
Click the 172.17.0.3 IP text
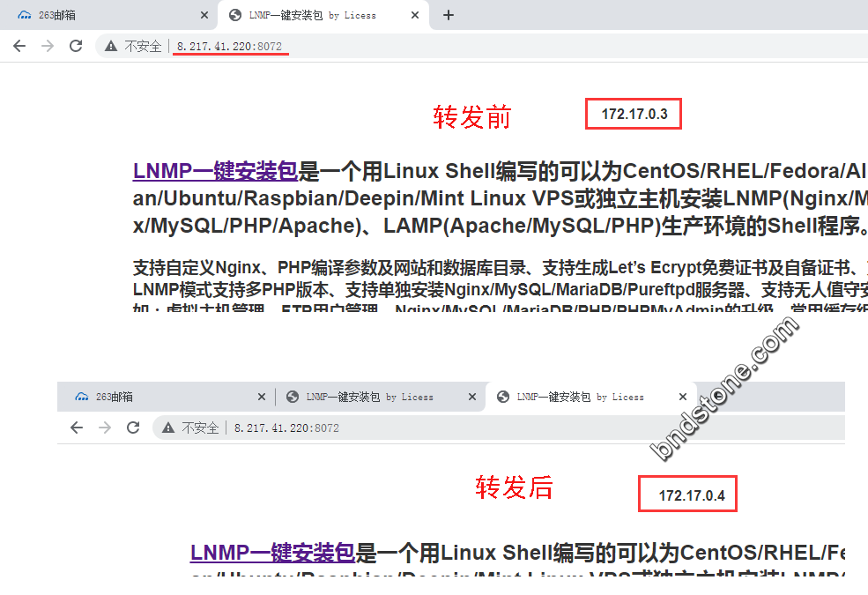click(x=634, y=114)
